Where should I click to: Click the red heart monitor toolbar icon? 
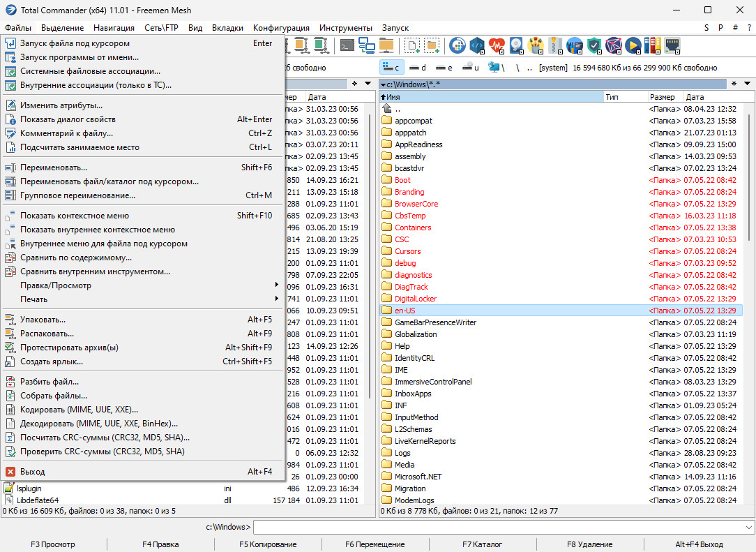click(497, 46)
